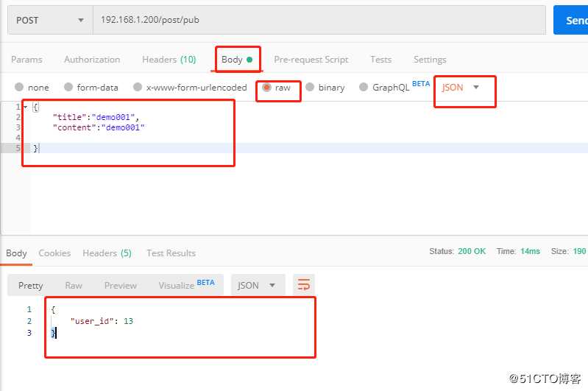Open the POST method dropdown
The image size is (588, 391).
coord(50,21)
